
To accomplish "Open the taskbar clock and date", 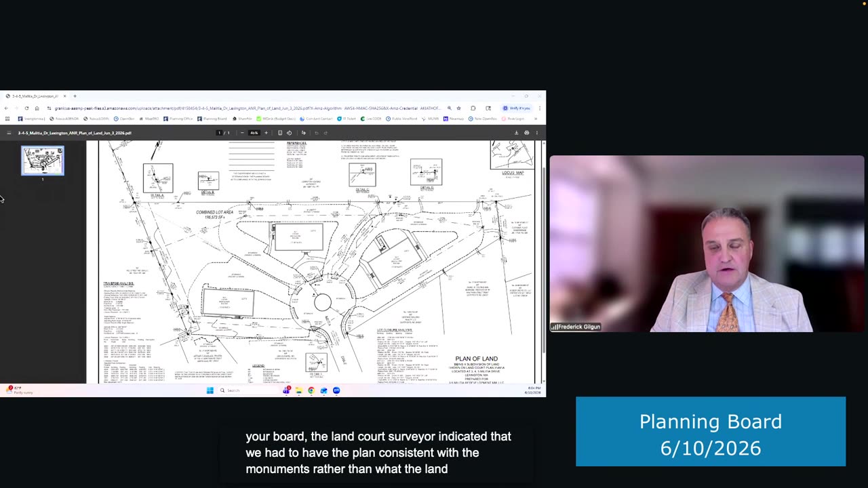I will coord(532,390).
